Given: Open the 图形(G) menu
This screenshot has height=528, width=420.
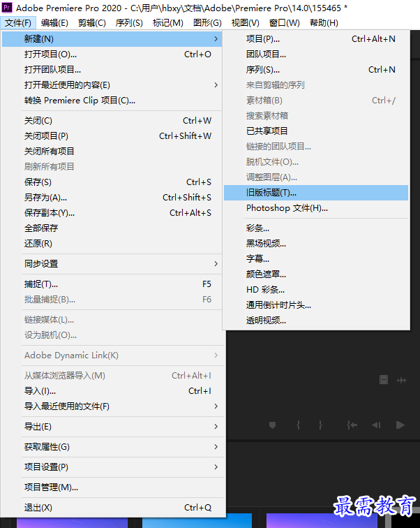Looking at the screenshot, I should [x=207, y=23].
